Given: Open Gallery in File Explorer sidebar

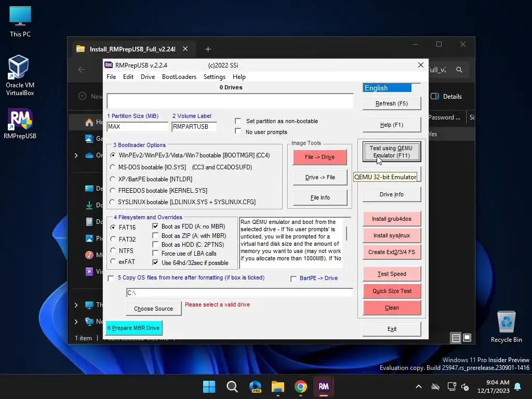Looking at the screenshot, I should tap(89, 138).
